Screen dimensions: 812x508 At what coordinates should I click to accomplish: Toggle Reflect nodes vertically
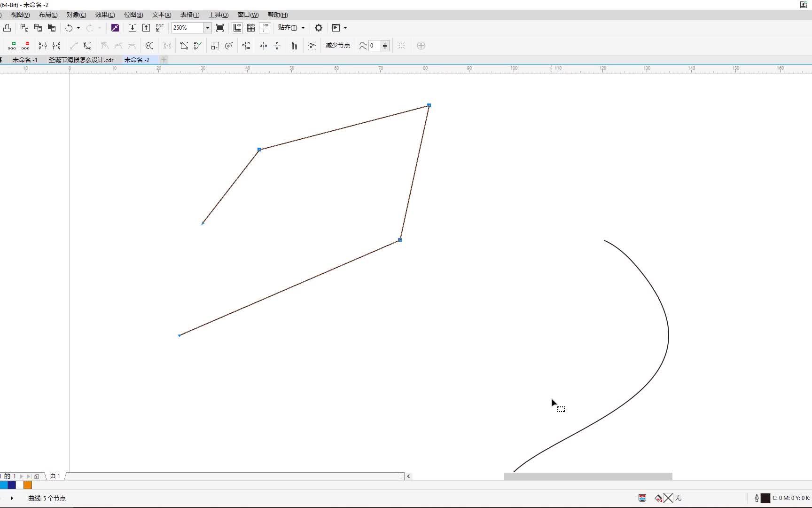coord(277,46)
